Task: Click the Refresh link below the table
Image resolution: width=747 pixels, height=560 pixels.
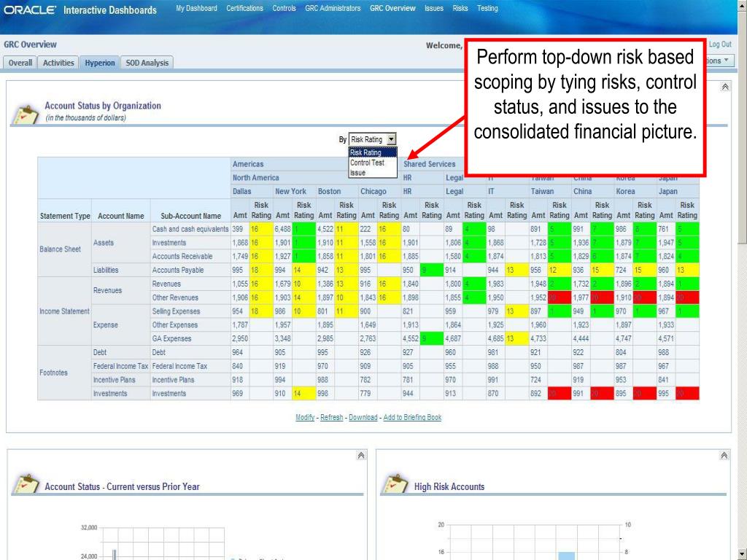Action: click(332, 417)
